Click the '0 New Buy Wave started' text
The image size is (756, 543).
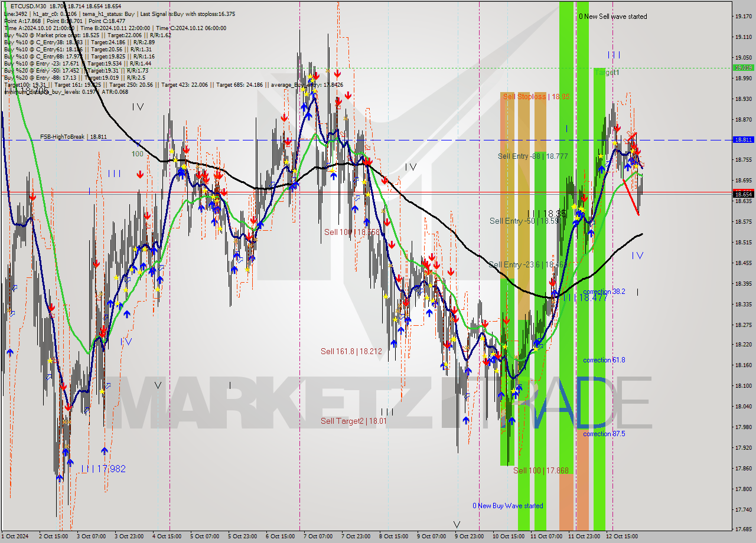click(508, 506)
